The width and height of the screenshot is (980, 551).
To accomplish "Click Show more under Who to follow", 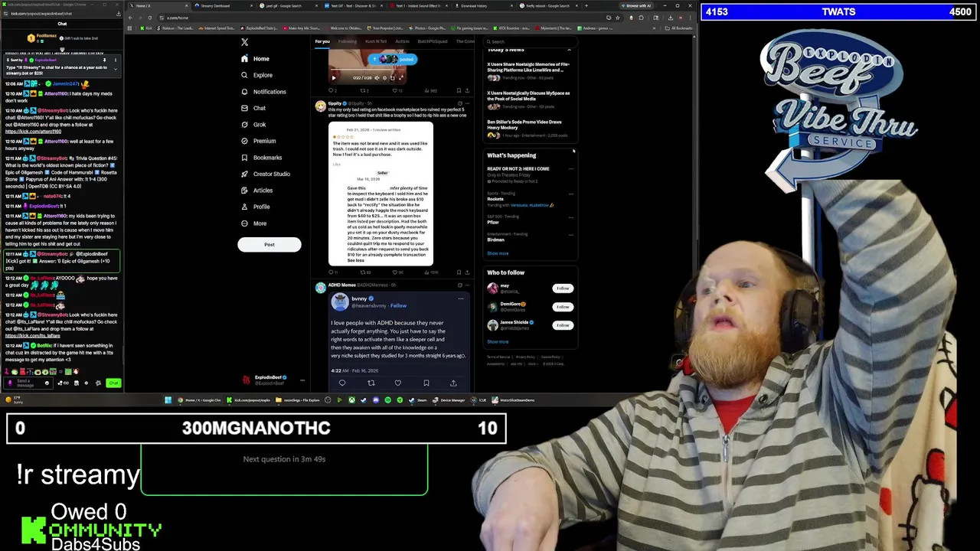I will (498, 342).
